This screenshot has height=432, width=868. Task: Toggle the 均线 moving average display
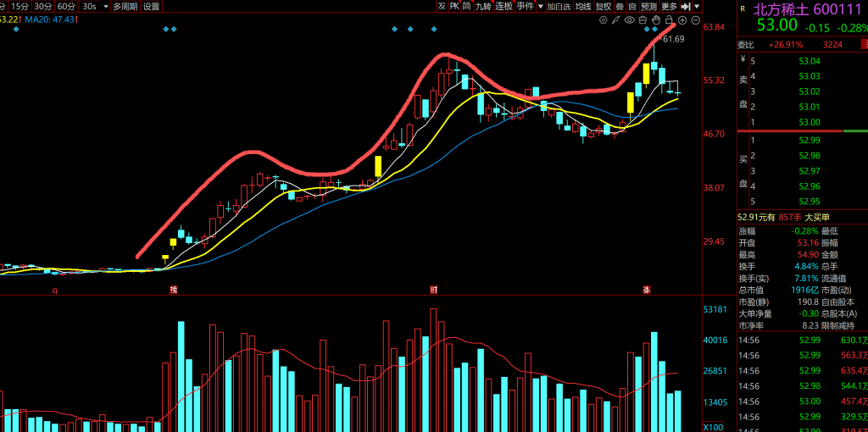583,6
